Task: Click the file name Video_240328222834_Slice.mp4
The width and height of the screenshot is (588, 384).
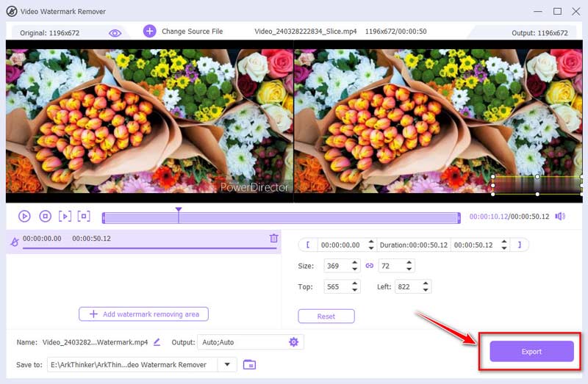Action: click(306, 32)
